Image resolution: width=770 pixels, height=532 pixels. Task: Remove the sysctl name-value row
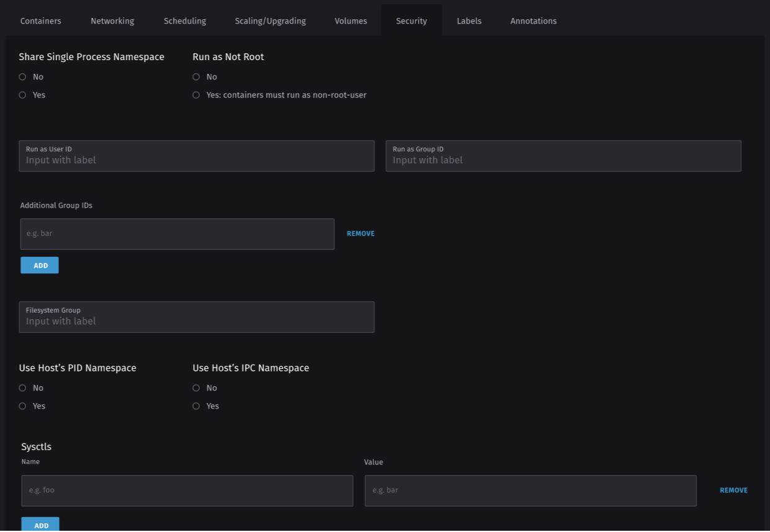click(733, 490)
